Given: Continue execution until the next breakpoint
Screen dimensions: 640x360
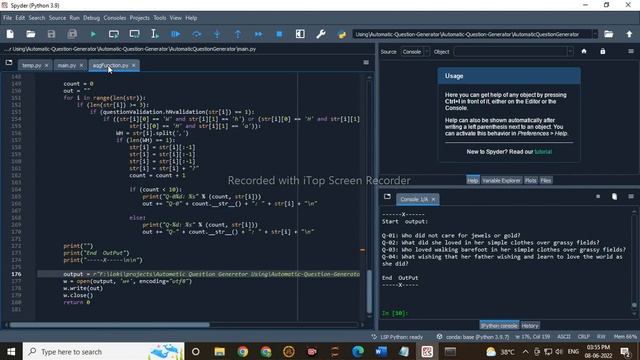Looking at the screenshot, I should tap(258, 34).
